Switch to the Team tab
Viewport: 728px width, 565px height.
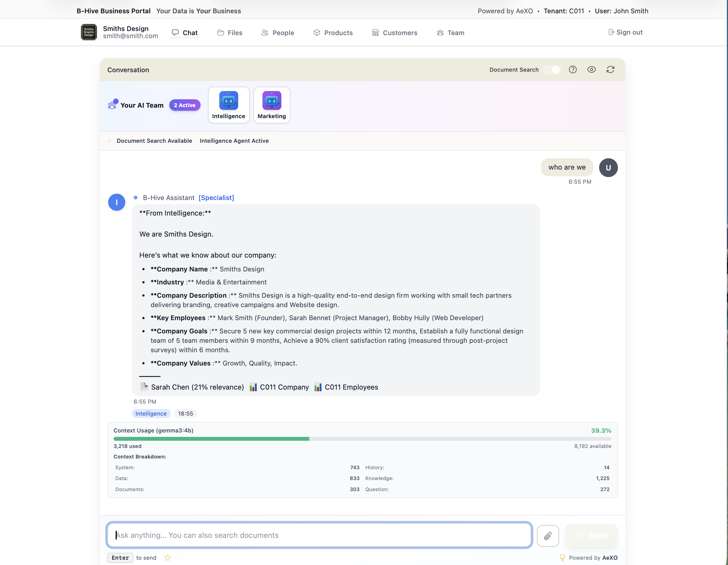[450, 33]
